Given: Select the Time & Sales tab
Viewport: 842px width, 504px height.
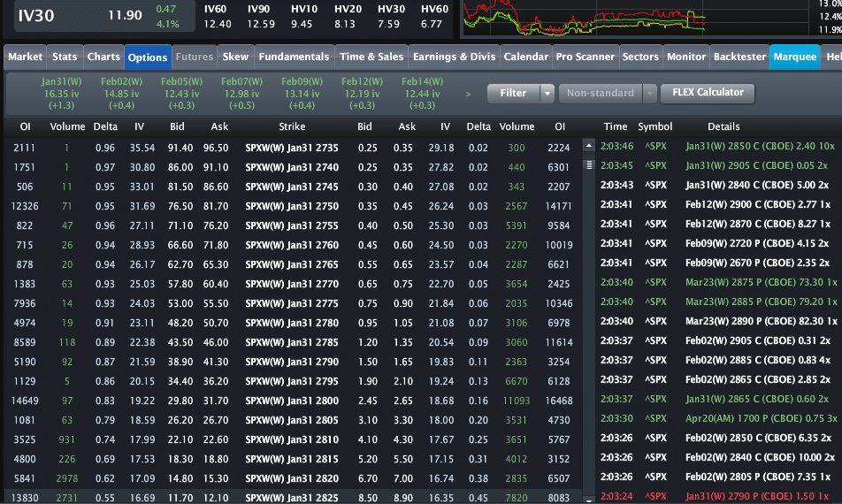Looking at the screenshot, I should coord(371,57).
